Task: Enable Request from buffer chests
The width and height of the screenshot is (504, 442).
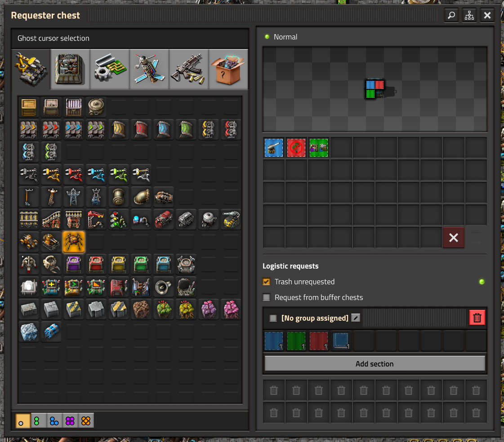Action: click(267, 297)
